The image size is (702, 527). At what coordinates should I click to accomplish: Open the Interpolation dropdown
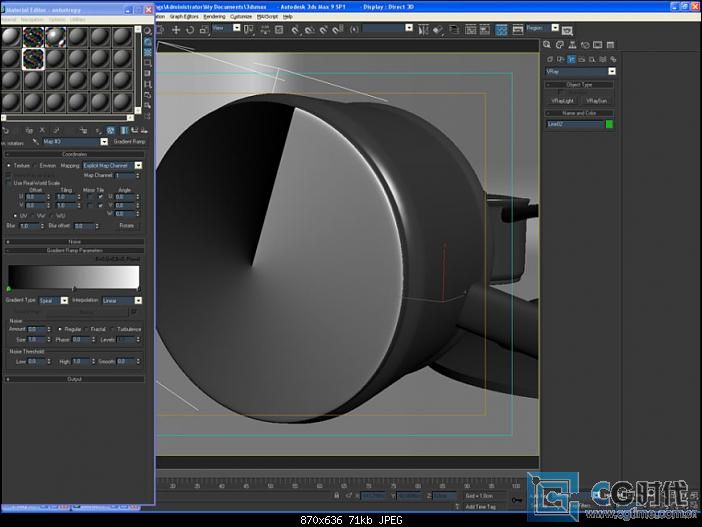[x=122, y=300]
